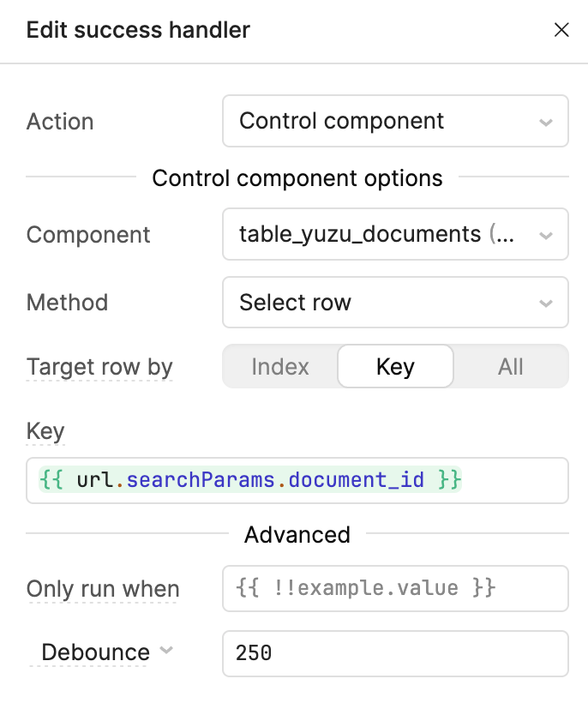Switch Target row by to Index
The image size is (588, 703).
coord(280,367)
